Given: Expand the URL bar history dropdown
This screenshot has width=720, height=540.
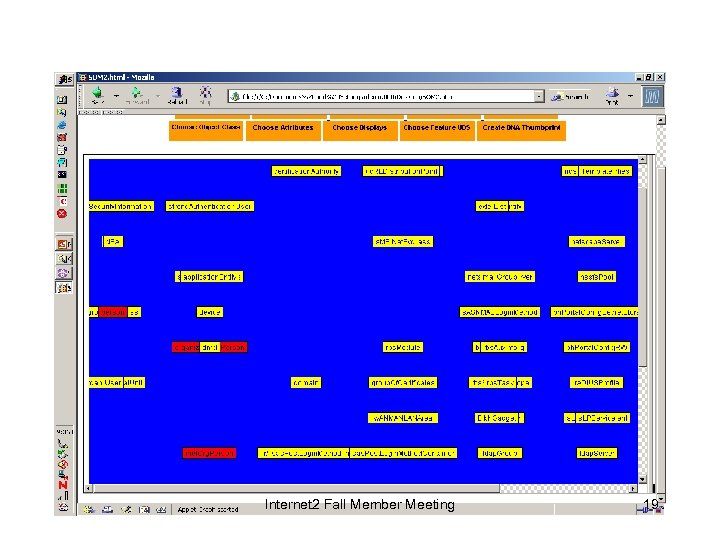Looking at the screenshot, I should pyautogui.click(x=539, y=96).
